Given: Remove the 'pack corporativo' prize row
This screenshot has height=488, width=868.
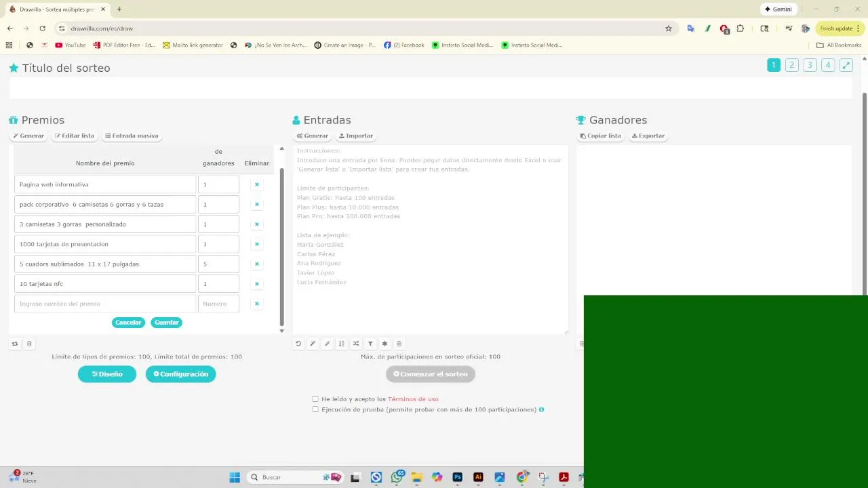Looking at the screenshot, I should [256, 204].
